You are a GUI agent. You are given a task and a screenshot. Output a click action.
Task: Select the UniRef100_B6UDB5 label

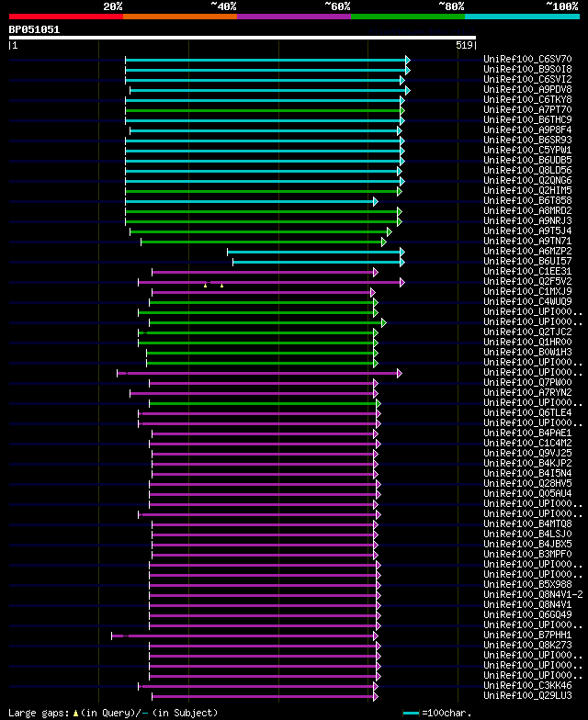tap(527, 160)
